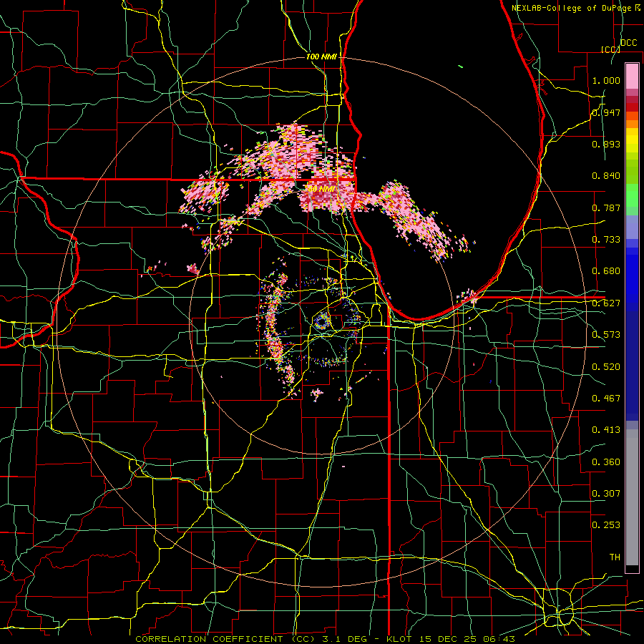The width and height of the screenshot is (644, 644).
Task: Select the 0.627 legend value
Action: [x=606, y=303]
